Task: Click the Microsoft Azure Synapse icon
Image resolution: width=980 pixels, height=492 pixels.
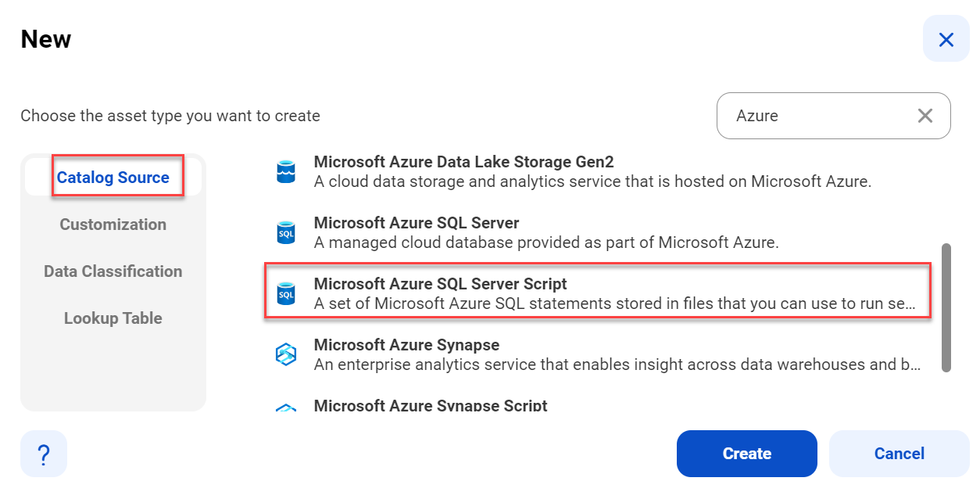Action: point(286,354)
